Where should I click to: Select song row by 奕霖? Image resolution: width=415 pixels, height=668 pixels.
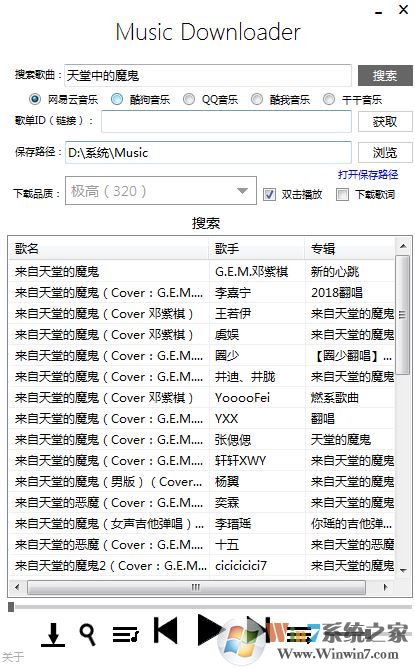click(x=202, y=502)
